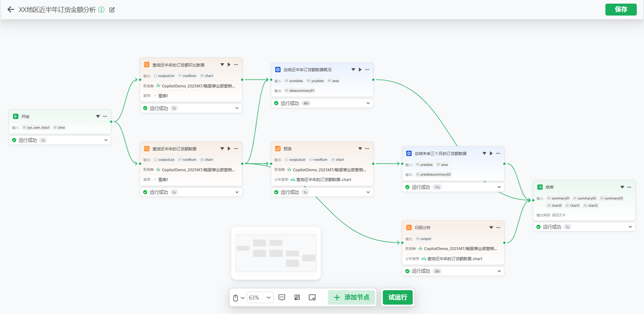Screen dimensions: 644x314
Task: Collapse the 总结未来三个月的订货额数据 node triangle
Action: point(484,154)
